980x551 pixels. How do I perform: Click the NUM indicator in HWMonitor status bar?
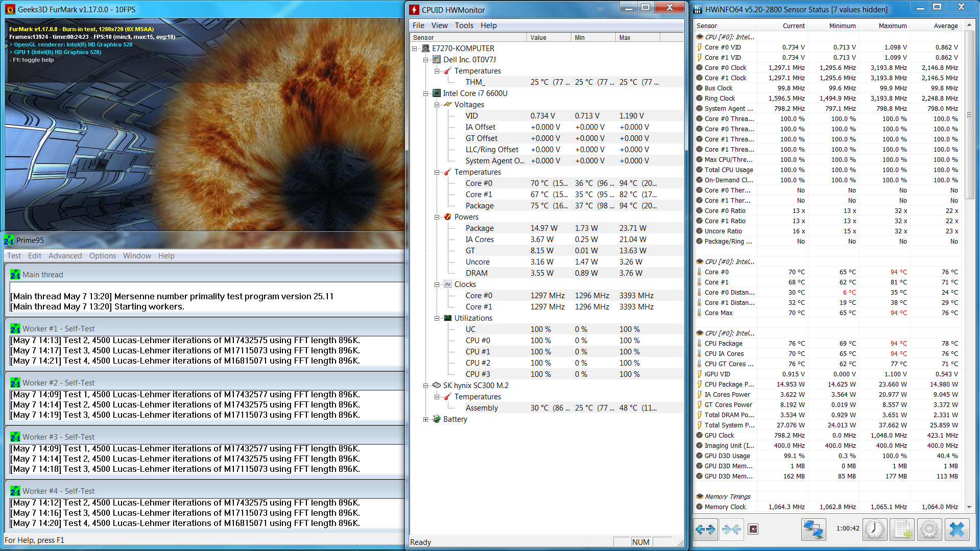coord(640,542)
